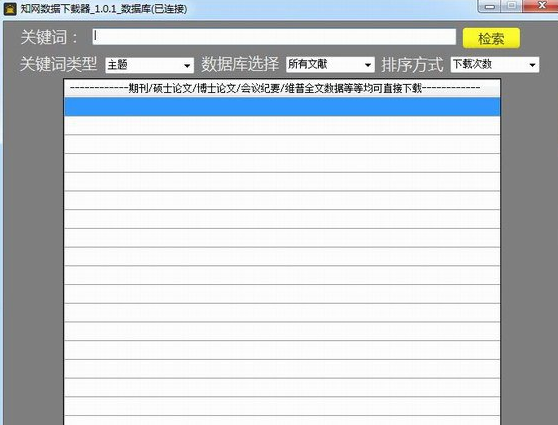Click the 检索 search button
This screenshot has width=558, height=425.
[x=491, y=38]
